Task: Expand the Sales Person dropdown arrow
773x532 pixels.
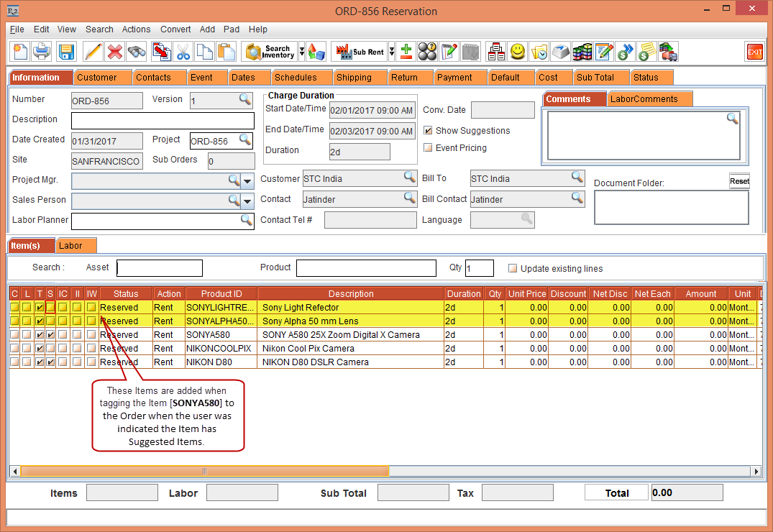Action: [247, 201]
